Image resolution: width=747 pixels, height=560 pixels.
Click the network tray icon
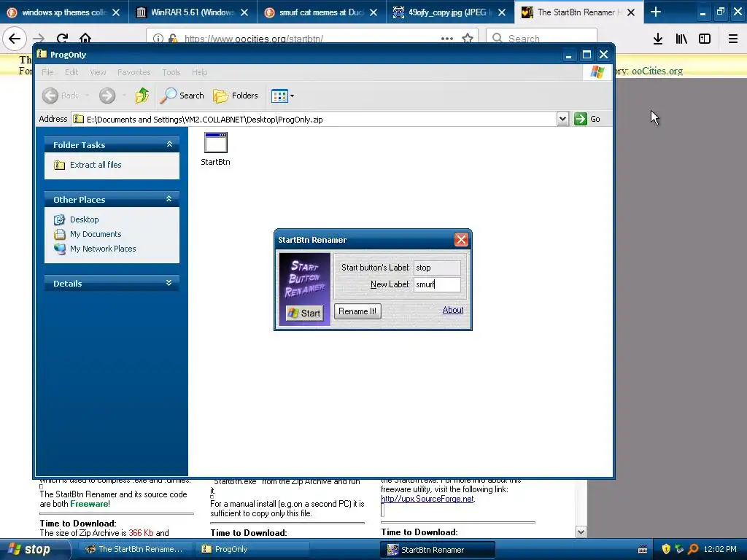(x=679, y=549)
